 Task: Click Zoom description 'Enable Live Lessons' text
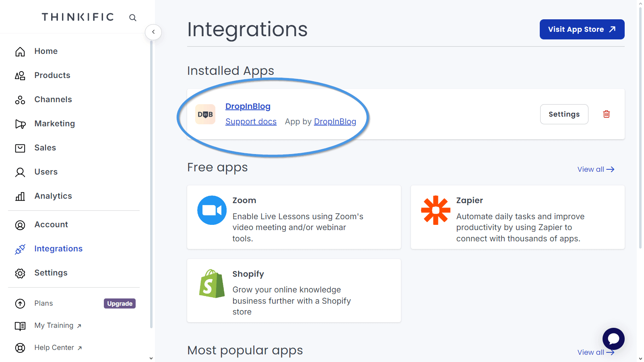[x=298, y=227]
